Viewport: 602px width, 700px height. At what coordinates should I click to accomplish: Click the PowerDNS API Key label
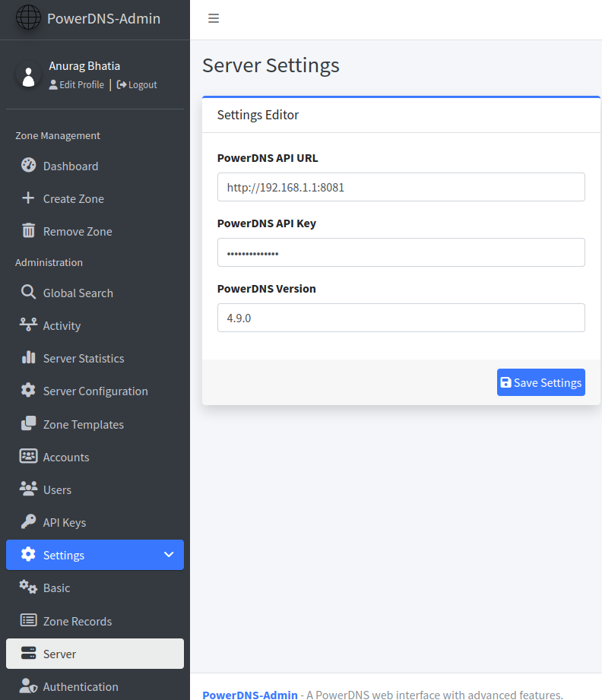(267, 223)
